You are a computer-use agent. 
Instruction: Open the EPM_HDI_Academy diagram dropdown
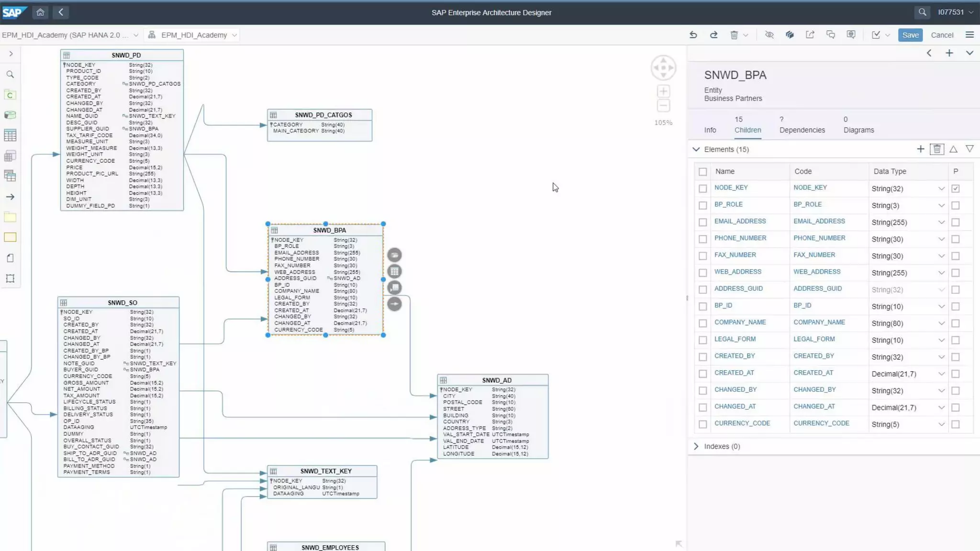(234, 35)
